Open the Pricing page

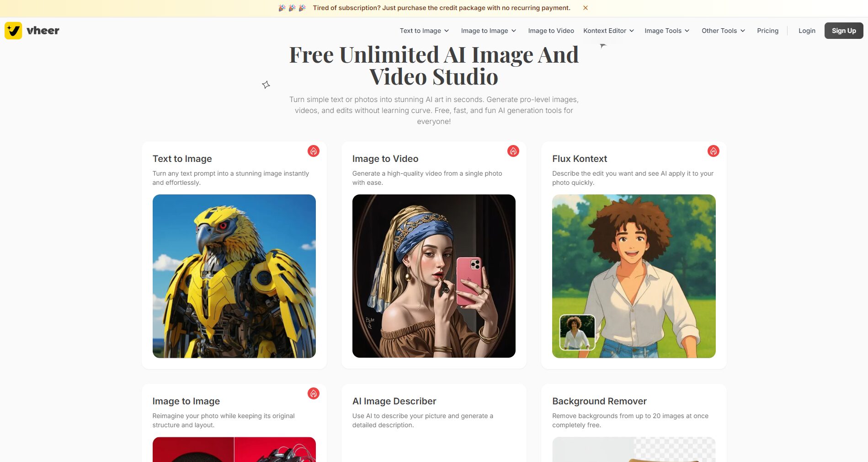(767, 31)
